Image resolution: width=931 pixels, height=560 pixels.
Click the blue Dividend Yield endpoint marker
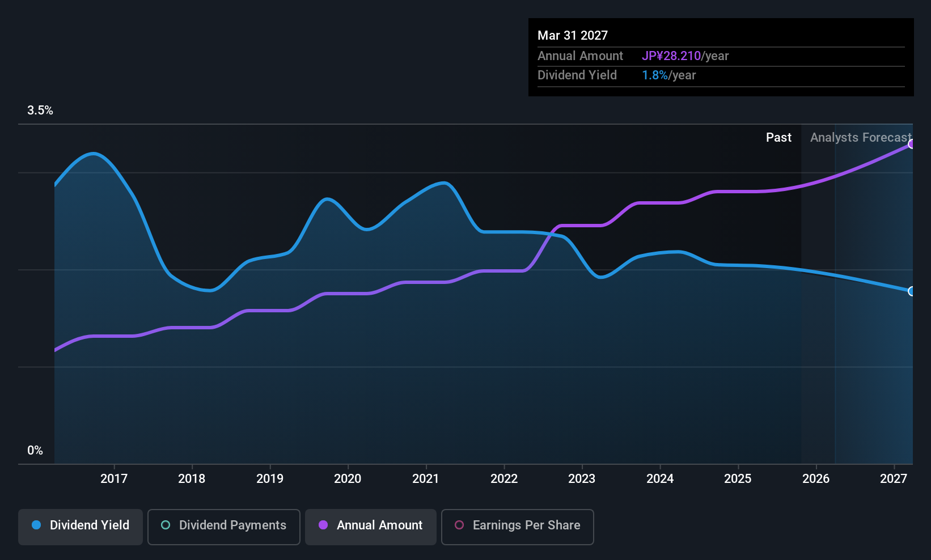[911, 291]
